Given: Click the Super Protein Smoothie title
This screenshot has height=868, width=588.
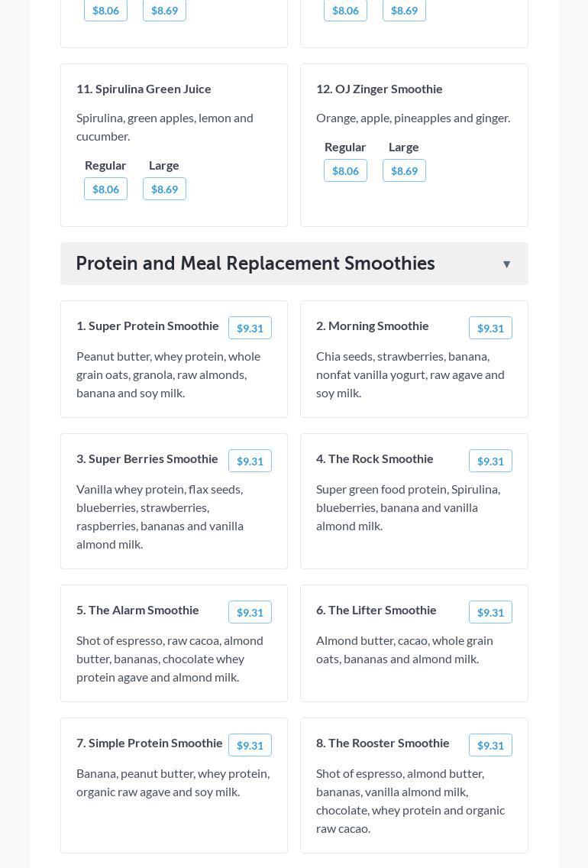Looking at the screenshot, I should click(x=147, y=325).
